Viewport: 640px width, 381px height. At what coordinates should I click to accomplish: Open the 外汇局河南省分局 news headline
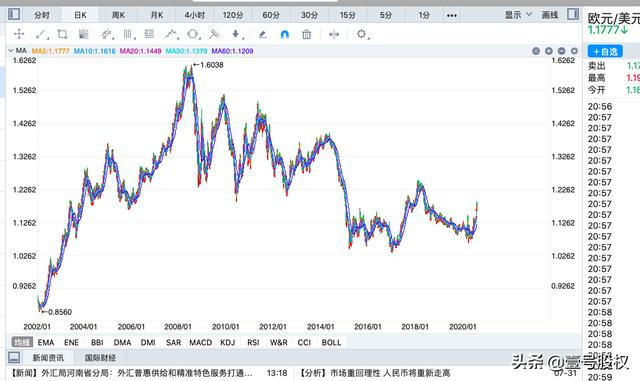tap(132, 373)
